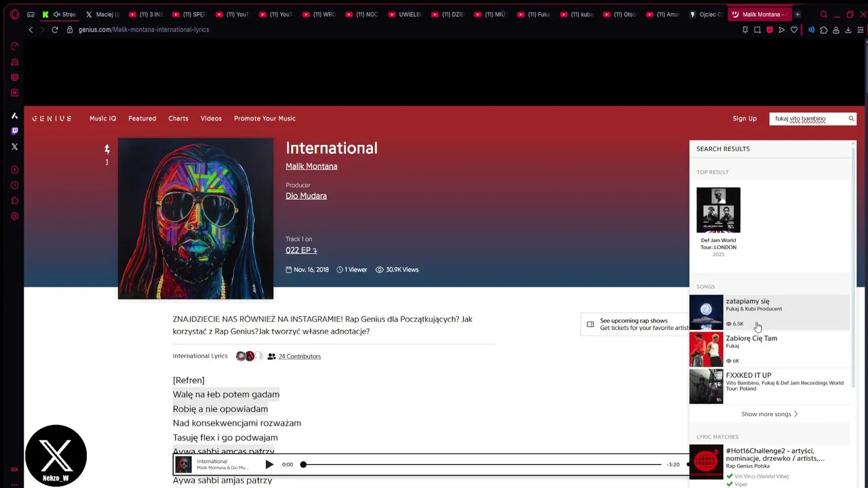
Task: Click the pin icon in the toolbar
Action: 745,30
